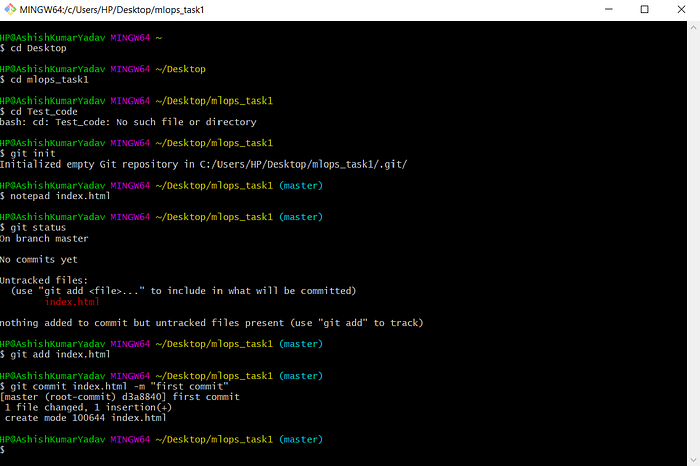Image resolution: width=700 pixels, height=466 pixels.
Task: Click the 'notepad index.html' command line
Action: 55,196
